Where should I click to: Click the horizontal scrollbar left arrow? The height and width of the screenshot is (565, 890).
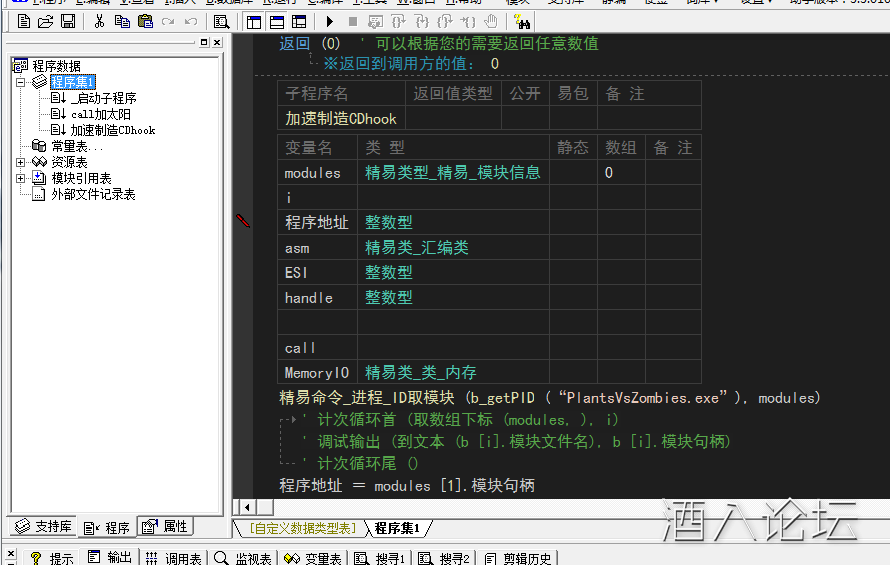coord(238,507)
